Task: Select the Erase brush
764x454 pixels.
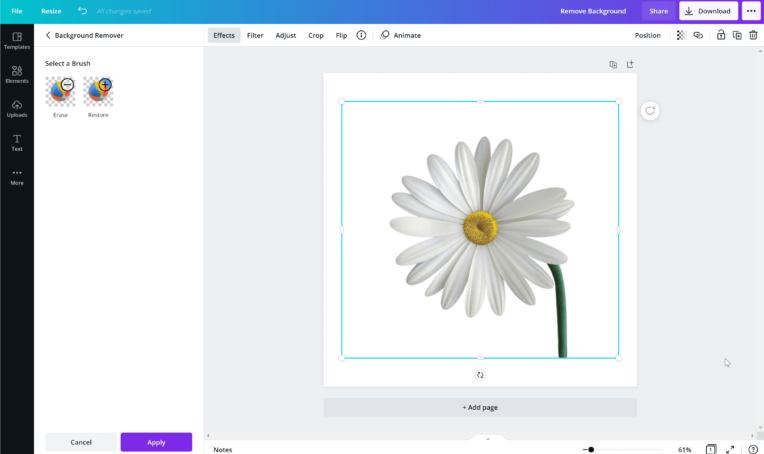Action: 60,92
